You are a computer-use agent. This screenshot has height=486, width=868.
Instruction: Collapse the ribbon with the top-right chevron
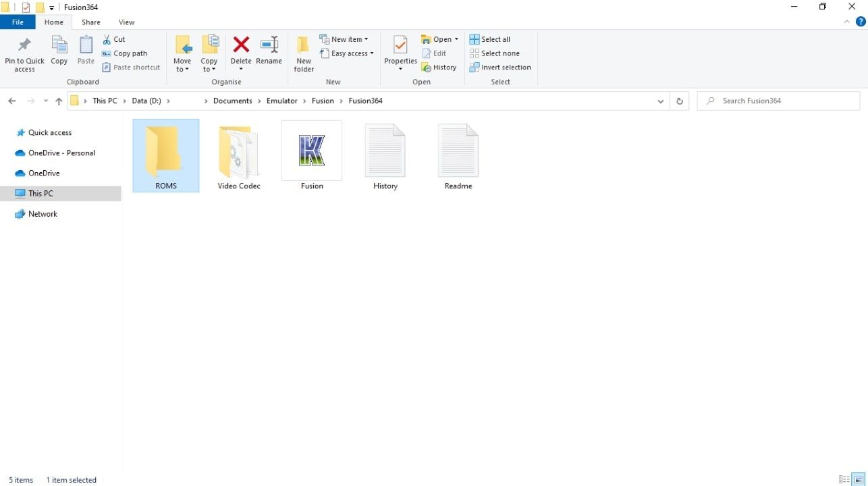pyautogui.click(x=847, y=22)
